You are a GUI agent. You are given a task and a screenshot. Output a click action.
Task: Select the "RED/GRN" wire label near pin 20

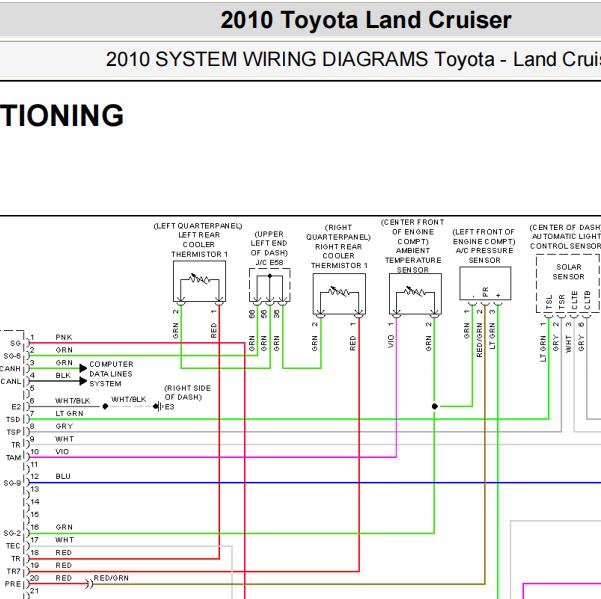[111, 578]
